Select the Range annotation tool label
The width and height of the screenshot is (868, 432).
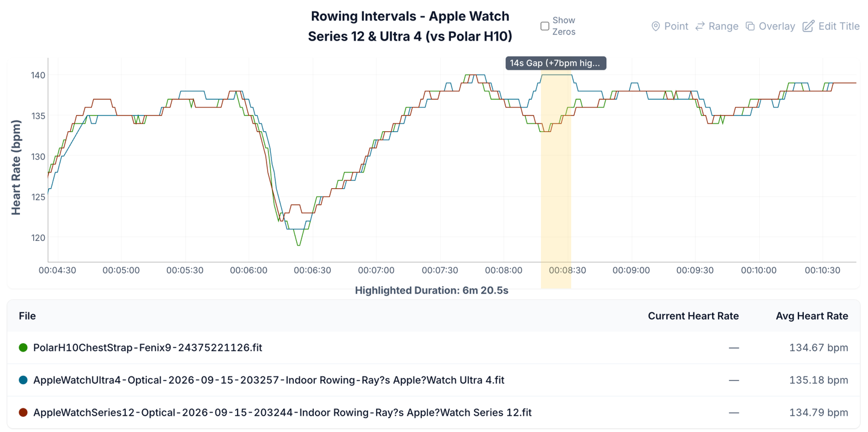pyautogui.click(x=724, y=26)
